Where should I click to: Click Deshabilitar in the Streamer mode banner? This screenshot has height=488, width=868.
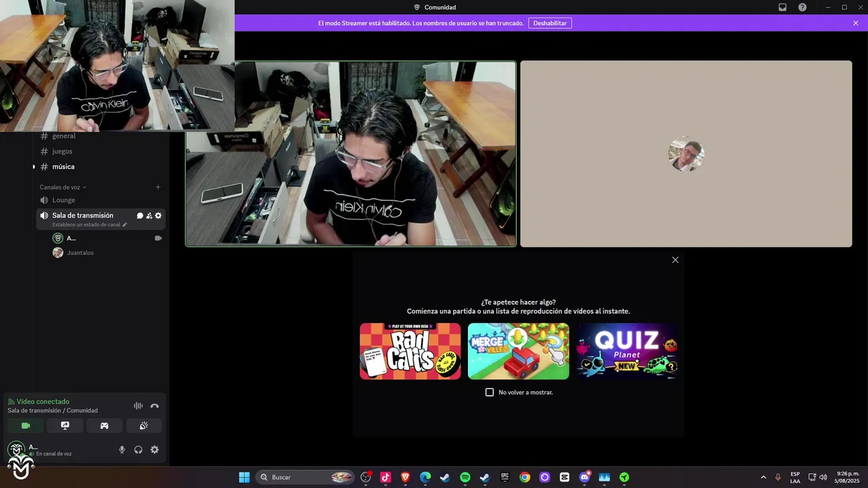click(x=550, y=23)
